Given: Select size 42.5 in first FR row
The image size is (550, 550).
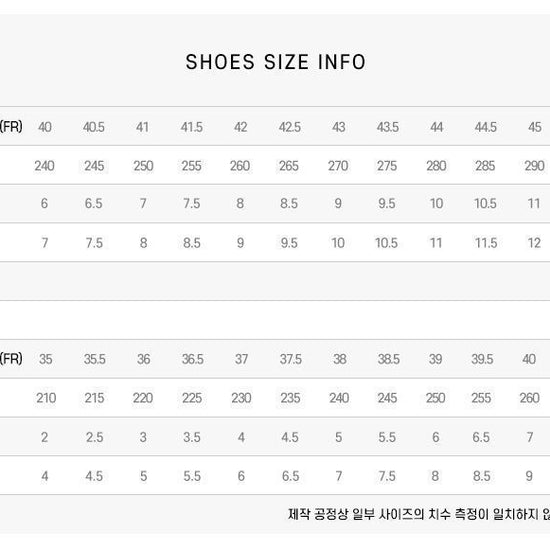Looking at the screenshot, I should (x=289, y=127).
